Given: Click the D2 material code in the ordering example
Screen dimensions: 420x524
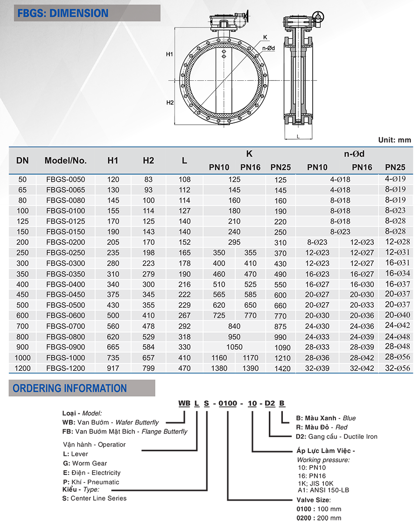Looking at the screenshot, I should (x=270, y=404).
